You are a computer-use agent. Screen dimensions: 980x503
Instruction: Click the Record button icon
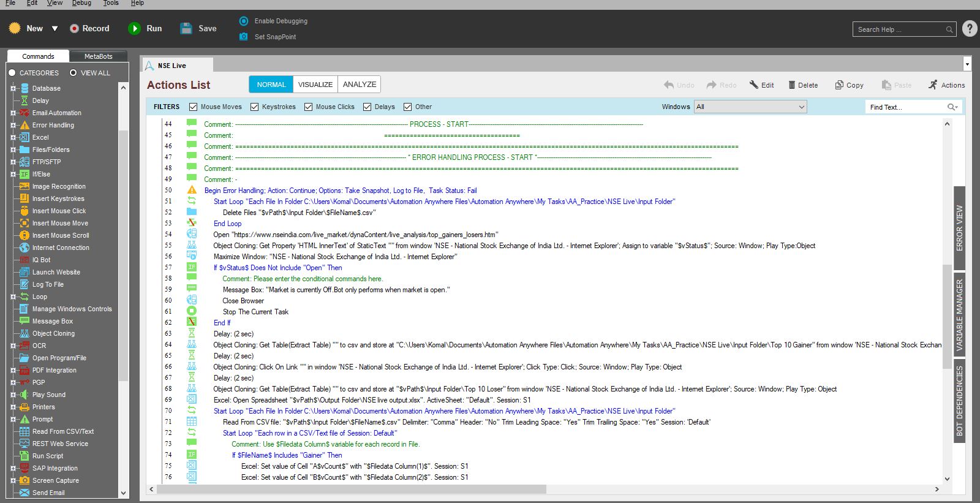[x=74, y=29]
